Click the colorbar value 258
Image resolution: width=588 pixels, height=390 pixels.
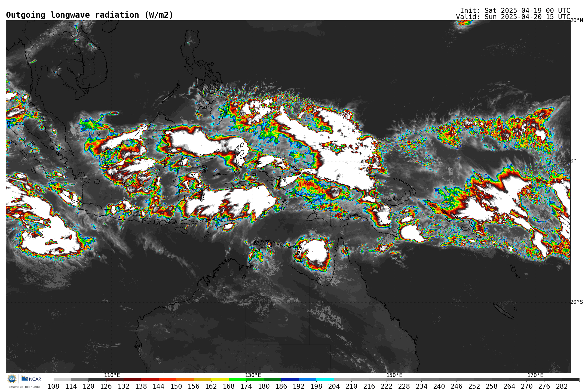(491, 386)
